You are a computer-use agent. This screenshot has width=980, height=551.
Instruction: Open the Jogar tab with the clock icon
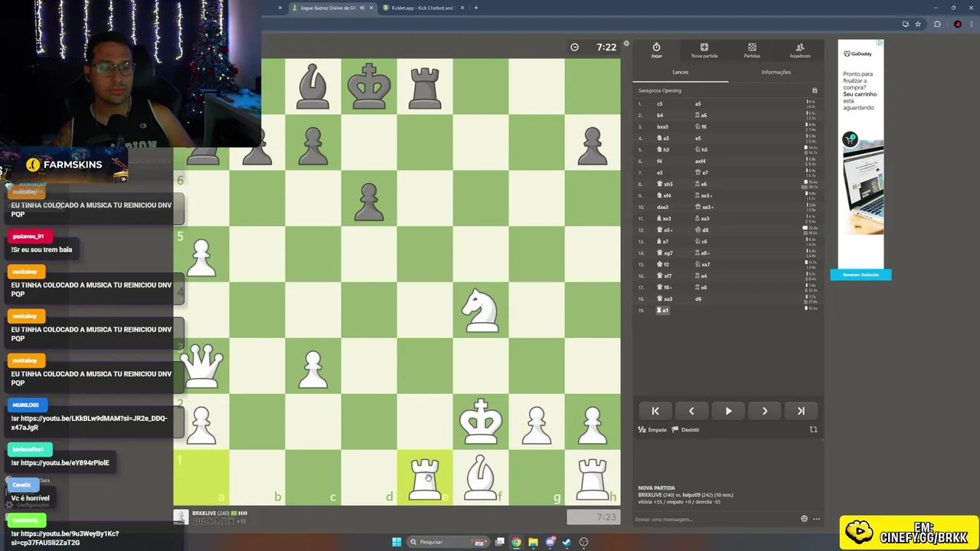tap(656, 51)
